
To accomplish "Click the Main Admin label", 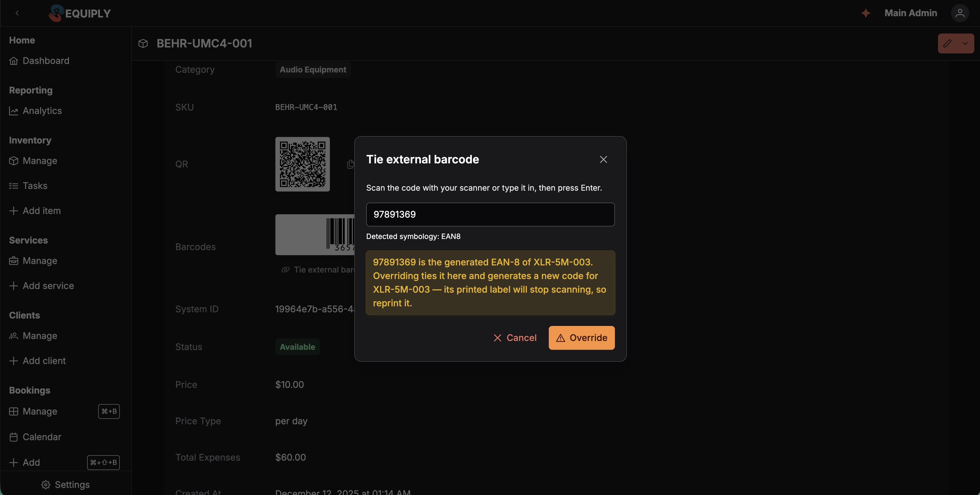I will tap(911, 13).
